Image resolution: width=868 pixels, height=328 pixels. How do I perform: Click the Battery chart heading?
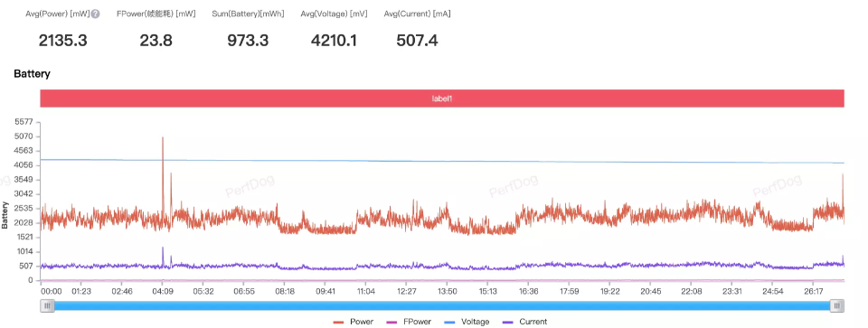coord(33,73)
